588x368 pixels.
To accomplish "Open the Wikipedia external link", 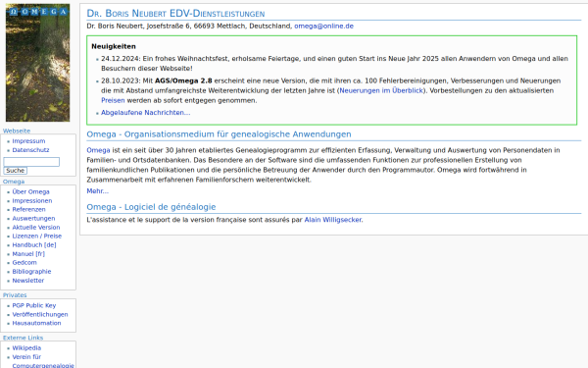I will [26, 348].
